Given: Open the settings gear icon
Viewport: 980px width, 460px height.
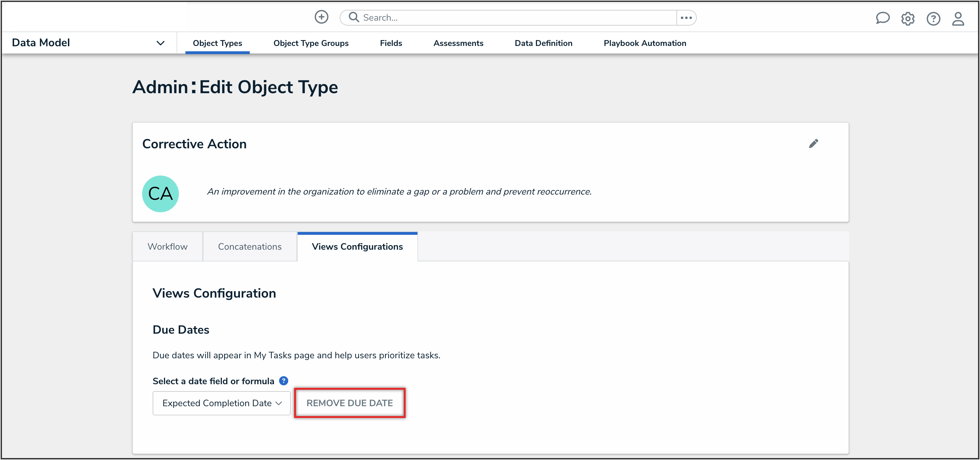Looking at the screenshot, I should coord(907,18).
